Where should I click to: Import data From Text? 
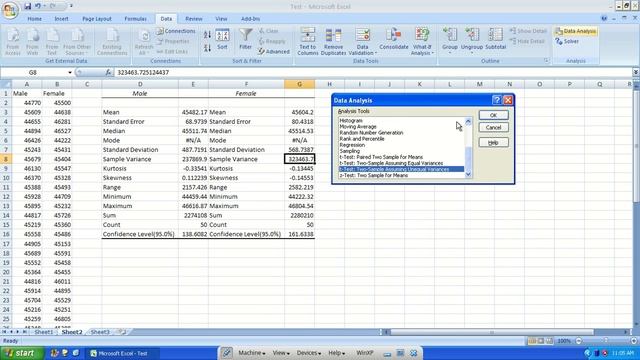tap(52, 42)
